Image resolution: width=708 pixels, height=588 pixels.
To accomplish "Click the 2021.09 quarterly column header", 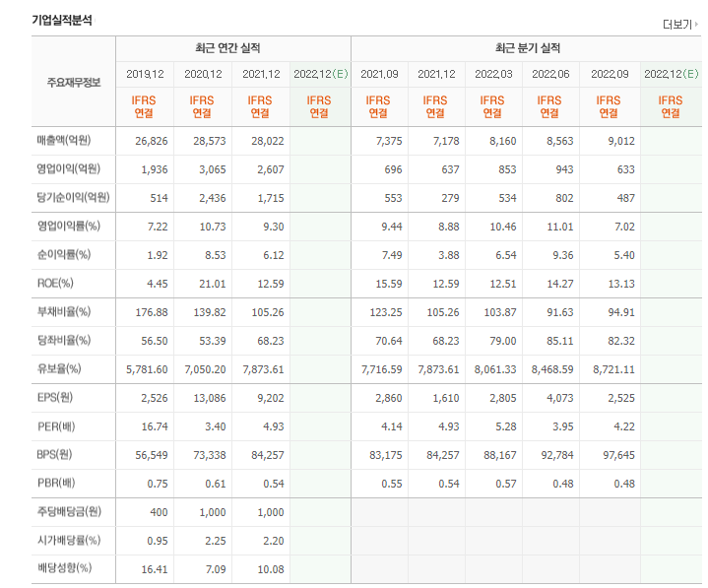I will click(x=379, y=74).
